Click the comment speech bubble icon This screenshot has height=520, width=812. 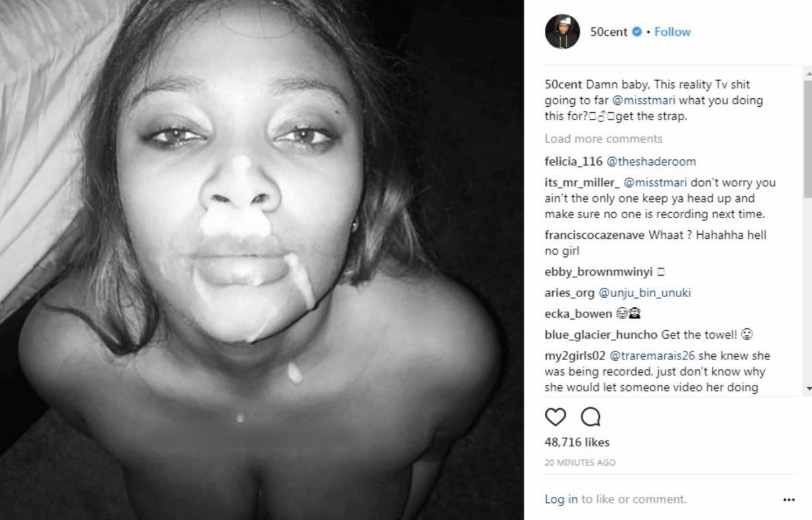tap(590, 417)
